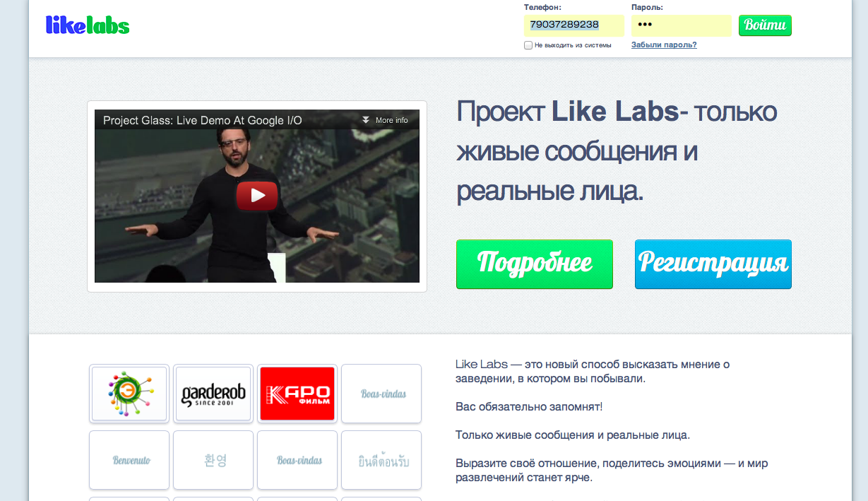Viewport: 868px width, 501px height.
Task: Select the colorful circles logo tile
Action: click(x=129, y=394)
